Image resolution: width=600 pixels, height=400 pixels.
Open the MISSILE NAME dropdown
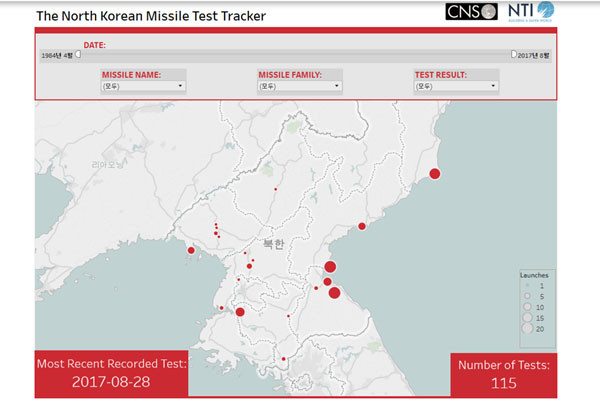[143, 86]
